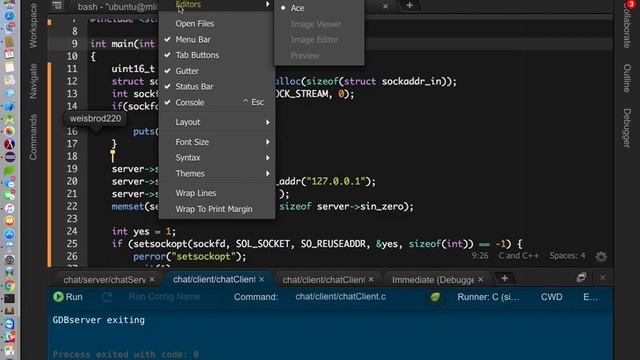Open the Runner: C dropdown
The width and height of the screenshot is (640, 360).
click(x=488, y=297)
